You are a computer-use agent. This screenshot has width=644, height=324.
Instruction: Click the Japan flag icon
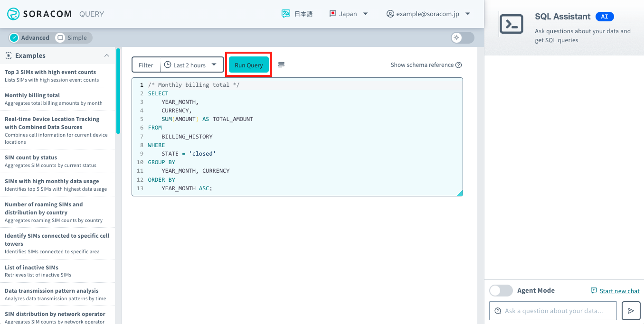(332, 14)
